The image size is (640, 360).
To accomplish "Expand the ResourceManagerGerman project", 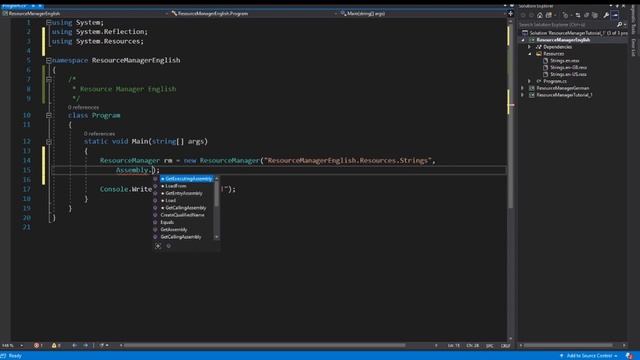I will (x=523, y=88).
